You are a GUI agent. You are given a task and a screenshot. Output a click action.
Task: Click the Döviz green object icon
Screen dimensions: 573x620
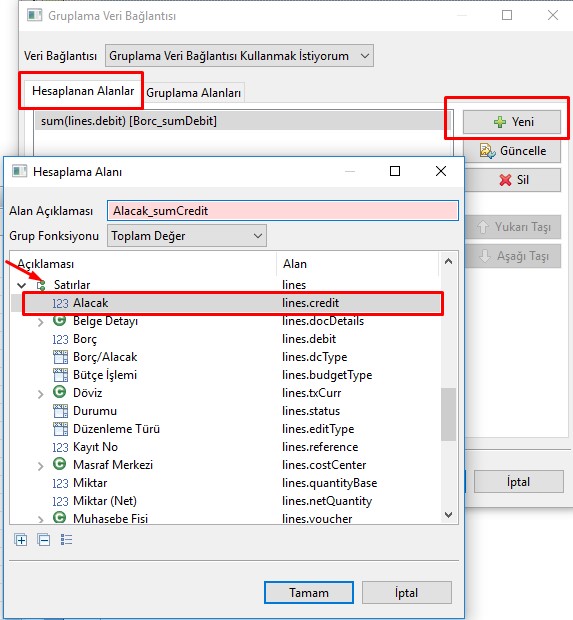[x=60, y=392]
